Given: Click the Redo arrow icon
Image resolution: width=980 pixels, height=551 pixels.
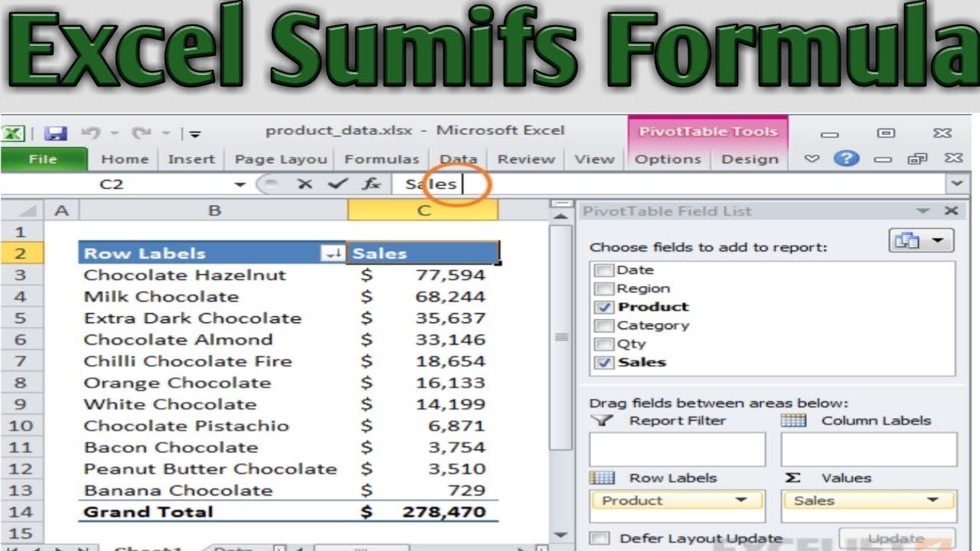Looking at the screenshot, I should tap(141, 133).
